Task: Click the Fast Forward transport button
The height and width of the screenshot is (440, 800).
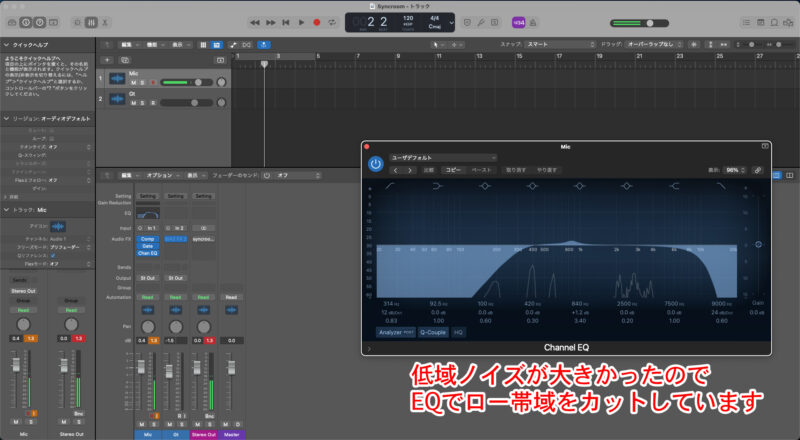Action: [270, 22]
